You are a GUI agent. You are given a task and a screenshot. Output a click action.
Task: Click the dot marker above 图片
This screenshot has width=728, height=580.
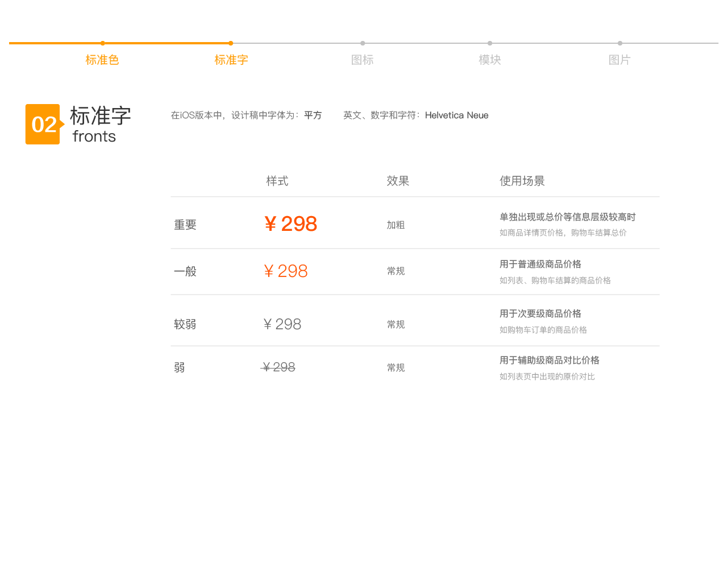[x=620, y=43]
